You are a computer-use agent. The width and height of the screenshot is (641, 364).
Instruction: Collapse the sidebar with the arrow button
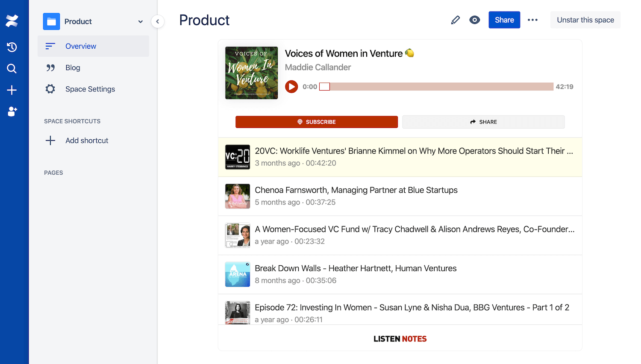[x=158, y=21]
